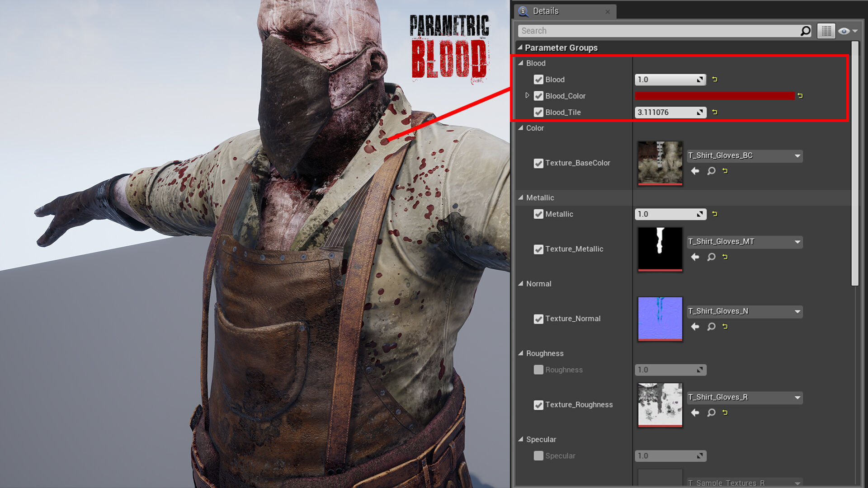Viewport: 868px width, 488px height.
Task: Open the T_Shirt_Gloves_MT texture dropdown
Action: (x=745, y=242)
